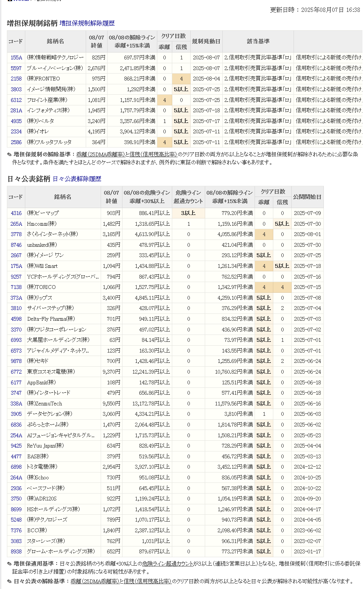The image size is (364, 589).
Task: Click stock code 6573 link
Action: pyautogui.click(x=16, y=351)
